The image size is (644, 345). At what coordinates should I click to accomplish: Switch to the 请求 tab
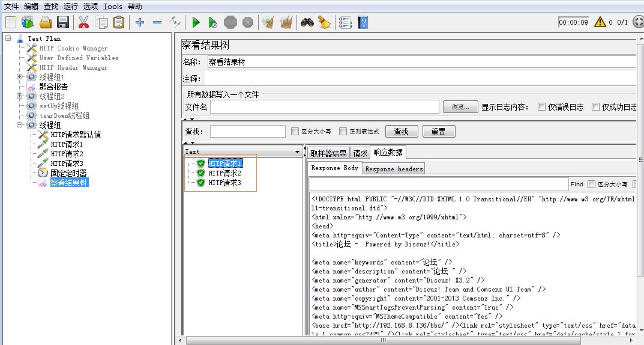(x=360, y=153)
